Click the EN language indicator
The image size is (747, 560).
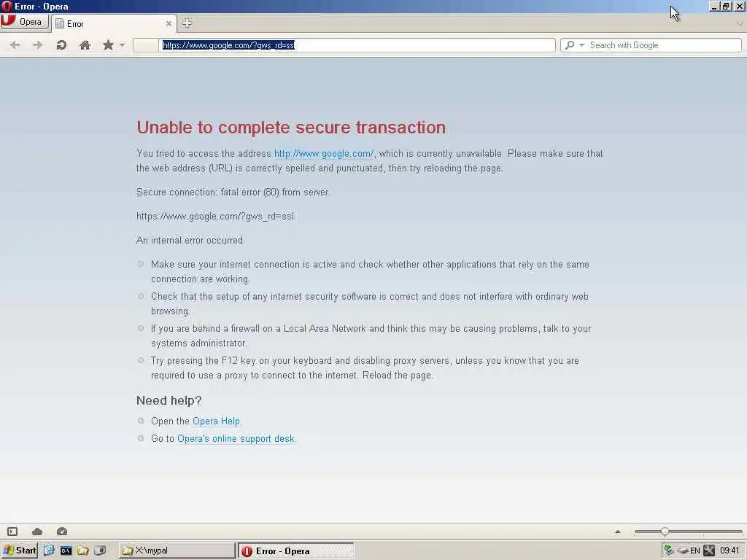(695, 551)
